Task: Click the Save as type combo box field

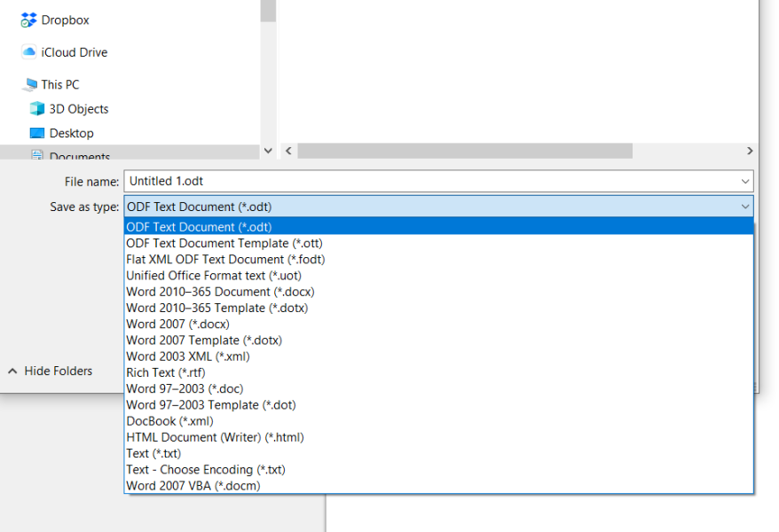Action: point(438,207)
